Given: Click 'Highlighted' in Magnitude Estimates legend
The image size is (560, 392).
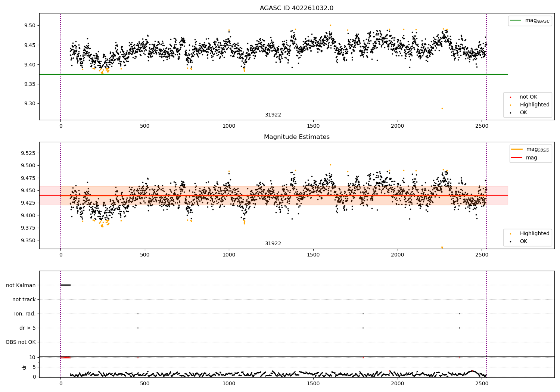Looking at the screenshot, I should pos(534,234).
